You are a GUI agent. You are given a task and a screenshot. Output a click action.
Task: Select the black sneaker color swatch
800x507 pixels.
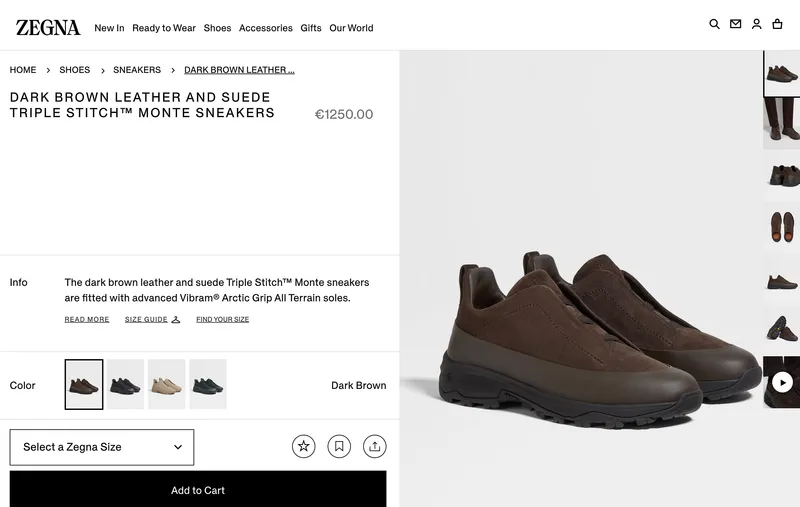pos(126,384)
